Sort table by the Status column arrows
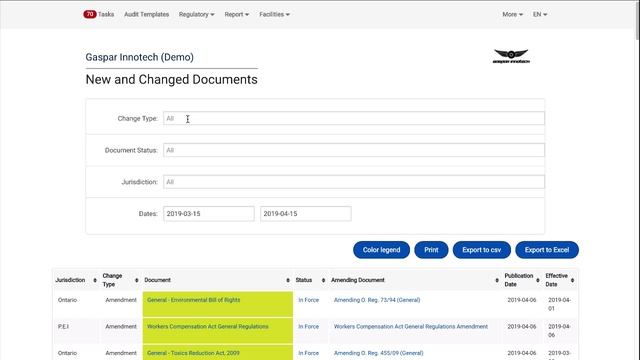The height and width of the screenshot is (360, 640). [x=323, y=280]
